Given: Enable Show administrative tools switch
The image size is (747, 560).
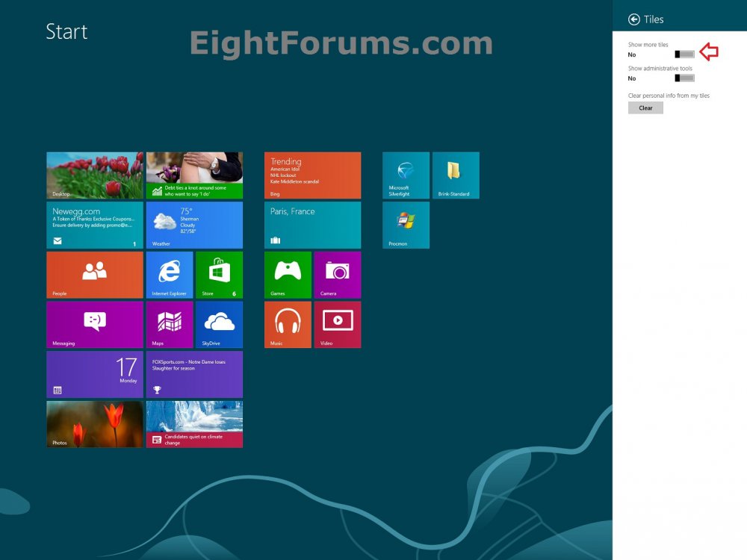Looking at the screenshot, I should click(684, 78).
